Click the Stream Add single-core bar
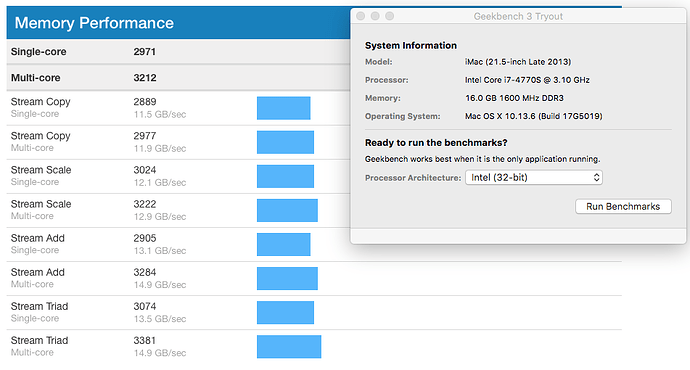Screen dimensions: 690x370 point(284,244)
